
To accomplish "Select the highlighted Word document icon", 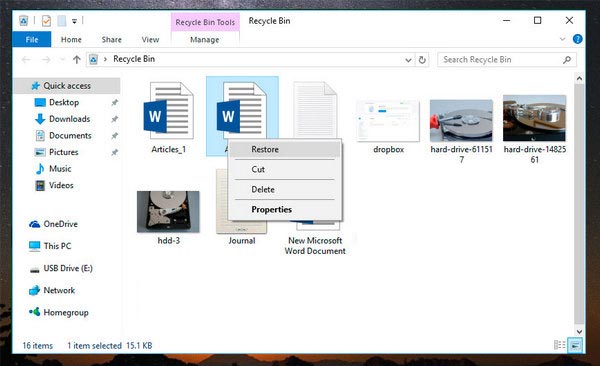I will point(242,111).
